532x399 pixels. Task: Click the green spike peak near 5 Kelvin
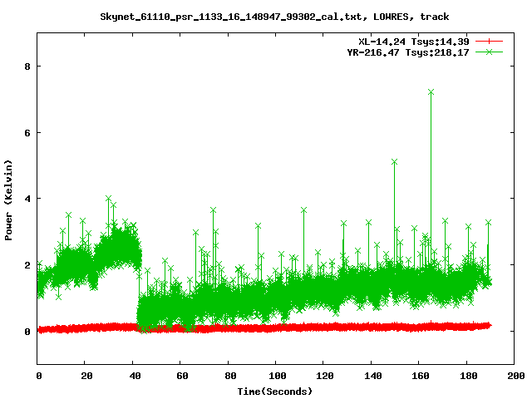(x=394, y=162)
